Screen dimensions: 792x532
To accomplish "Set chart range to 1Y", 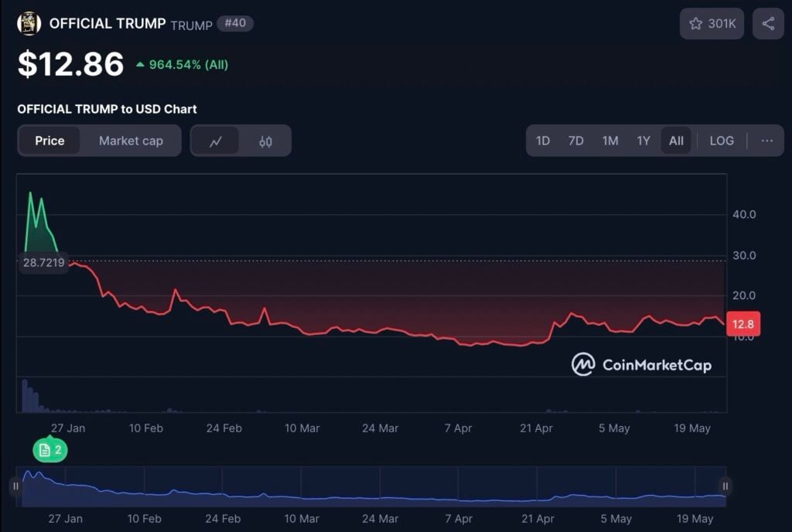I will coord(643,141).
